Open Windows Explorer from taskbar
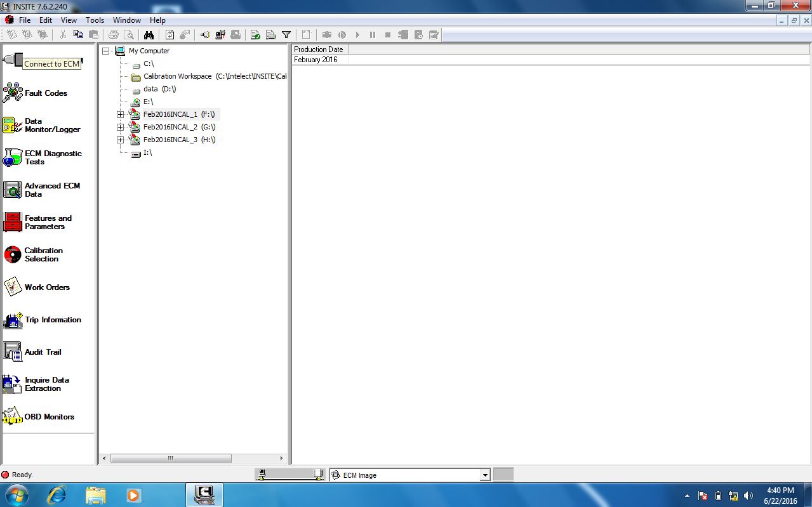 [95, 495]
